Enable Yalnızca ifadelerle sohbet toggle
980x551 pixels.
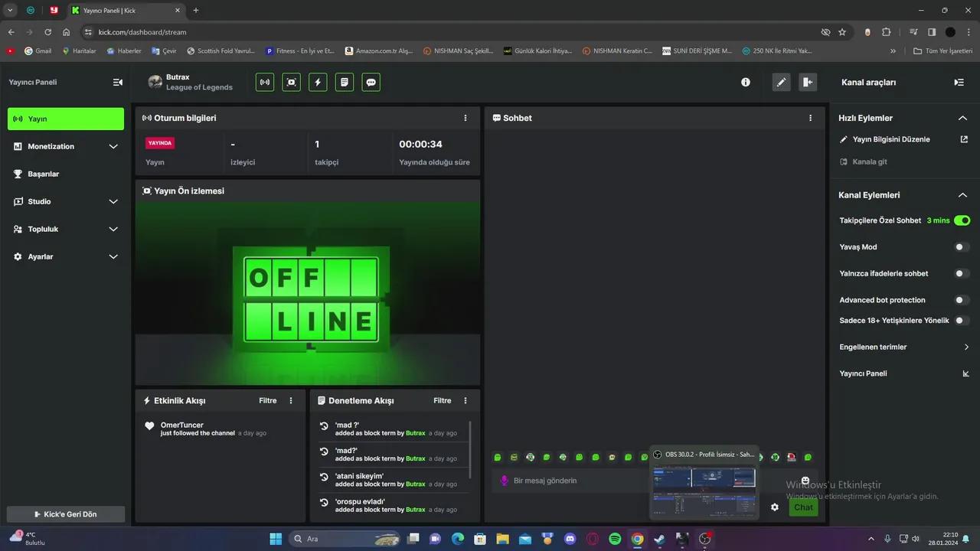coord(962,273)
